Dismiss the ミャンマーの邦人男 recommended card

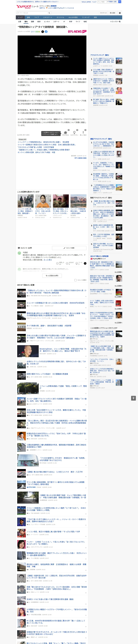(33, 217)
